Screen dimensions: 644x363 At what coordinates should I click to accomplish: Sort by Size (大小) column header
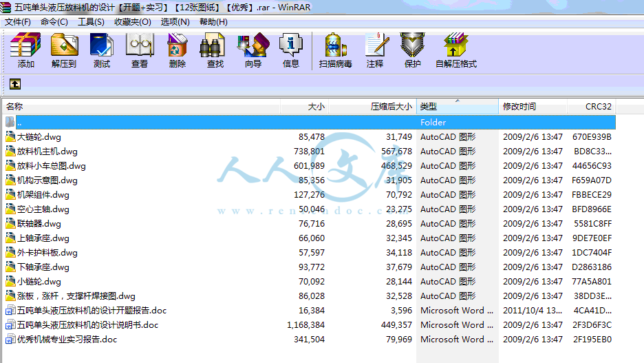(304, 107)
